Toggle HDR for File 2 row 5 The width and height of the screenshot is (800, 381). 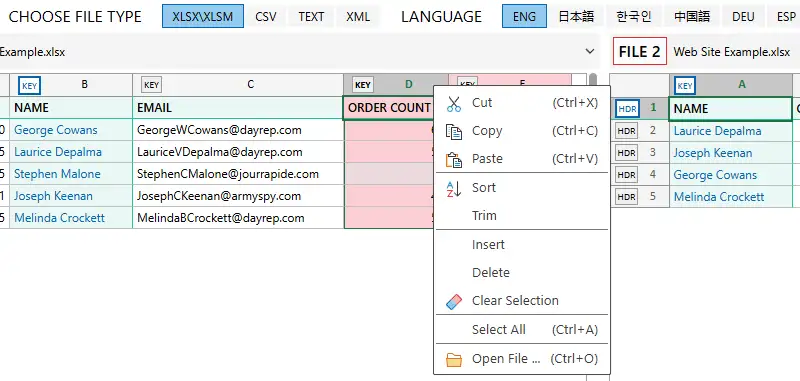pyautogui.click(x=627, y=196)
